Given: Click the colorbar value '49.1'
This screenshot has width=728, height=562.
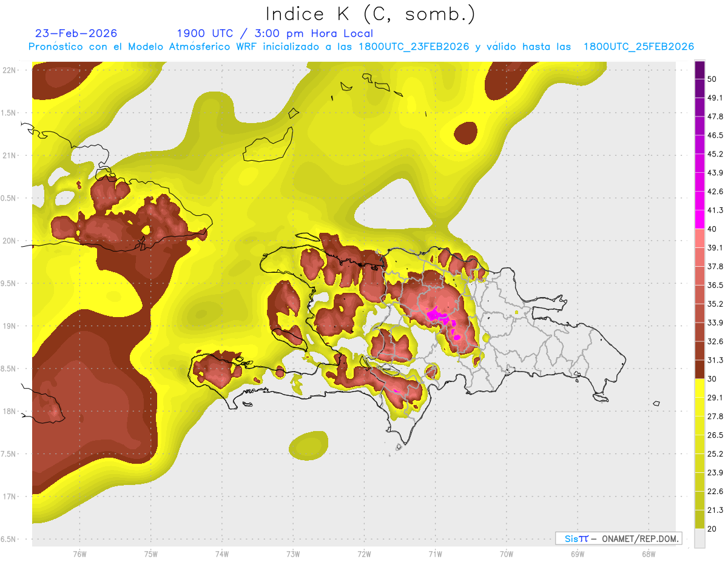Looking at the screenshot, I should 715,98.
